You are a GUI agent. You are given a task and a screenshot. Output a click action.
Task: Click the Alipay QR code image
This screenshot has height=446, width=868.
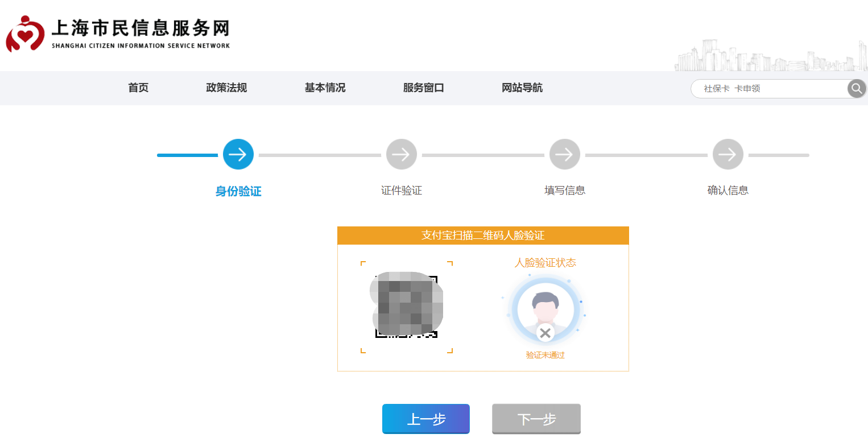(406, 306)
